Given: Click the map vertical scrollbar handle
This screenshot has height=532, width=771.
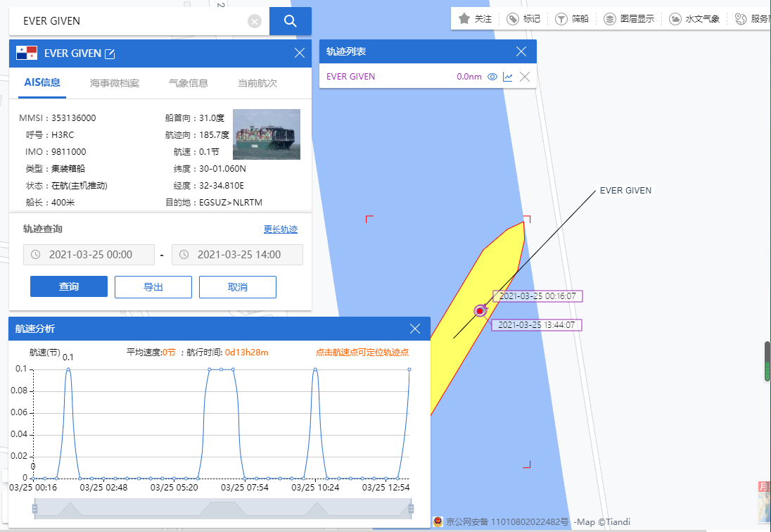Looking at the screenshot, I should coord(767,362).
